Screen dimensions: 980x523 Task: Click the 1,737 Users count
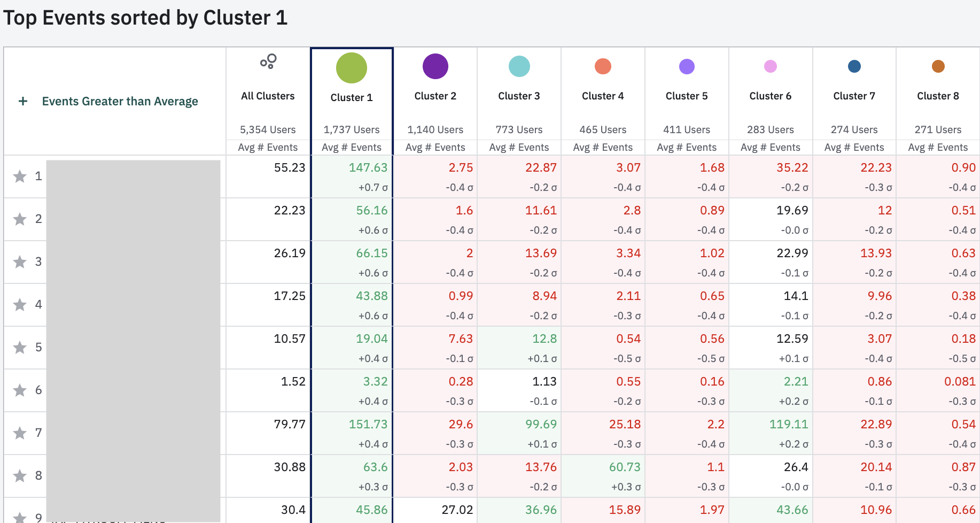(352, 130)
